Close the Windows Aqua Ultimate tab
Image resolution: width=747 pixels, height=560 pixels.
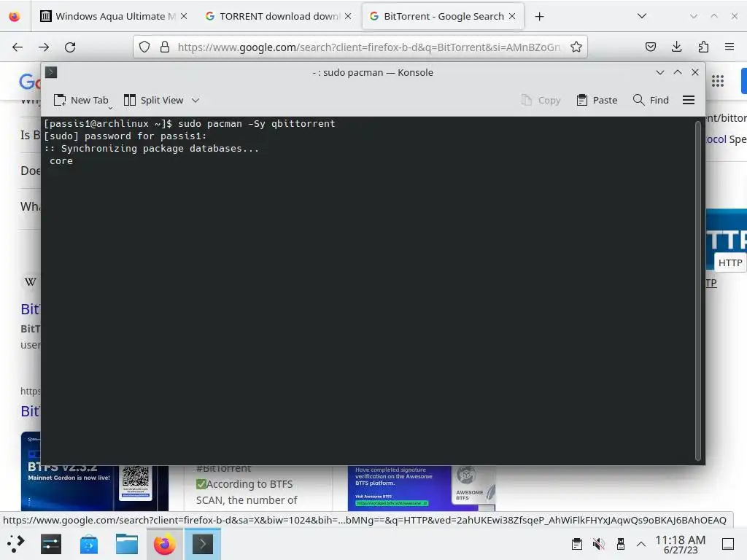184,16
